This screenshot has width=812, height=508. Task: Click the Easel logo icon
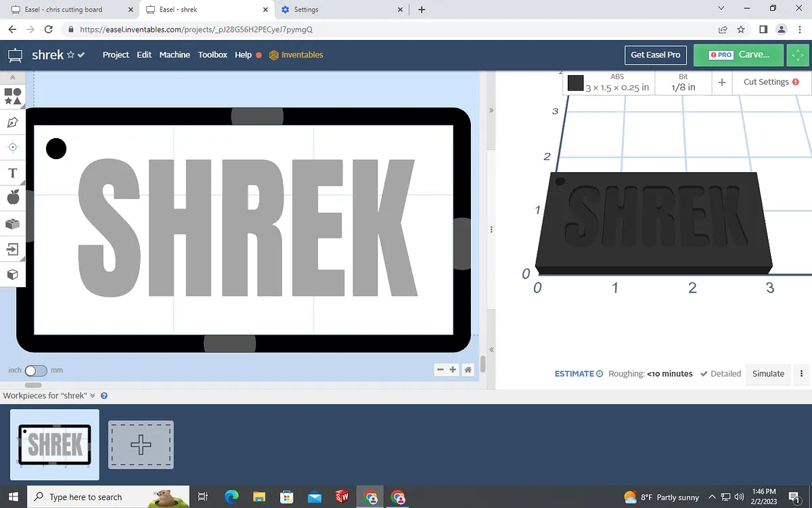pyautogui.click(x=16, y=55)
